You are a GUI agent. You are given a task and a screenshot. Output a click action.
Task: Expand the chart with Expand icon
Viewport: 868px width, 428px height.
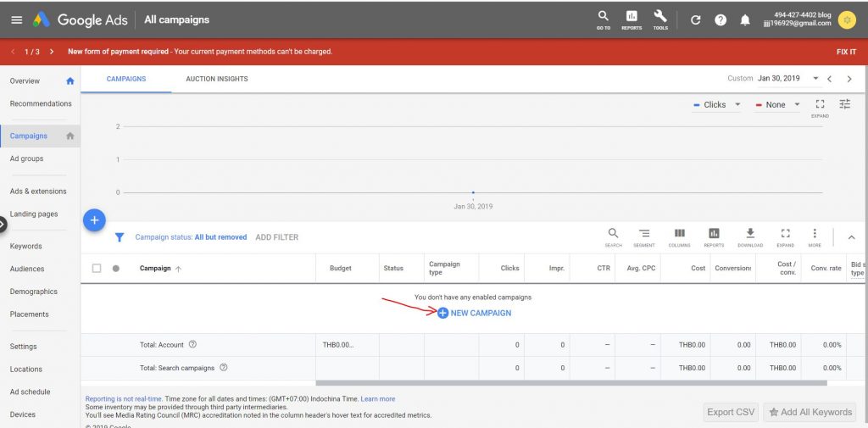click(x=820, y=108)
